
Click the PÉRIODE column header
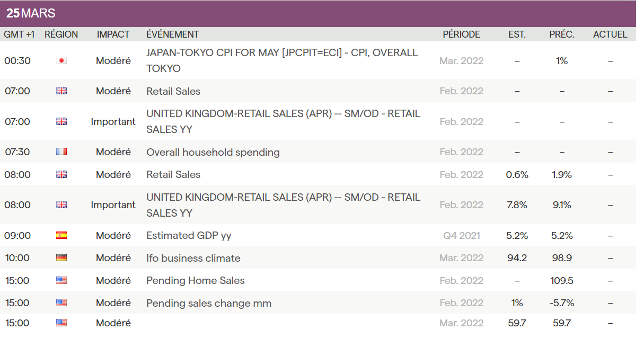coord(461,34)
